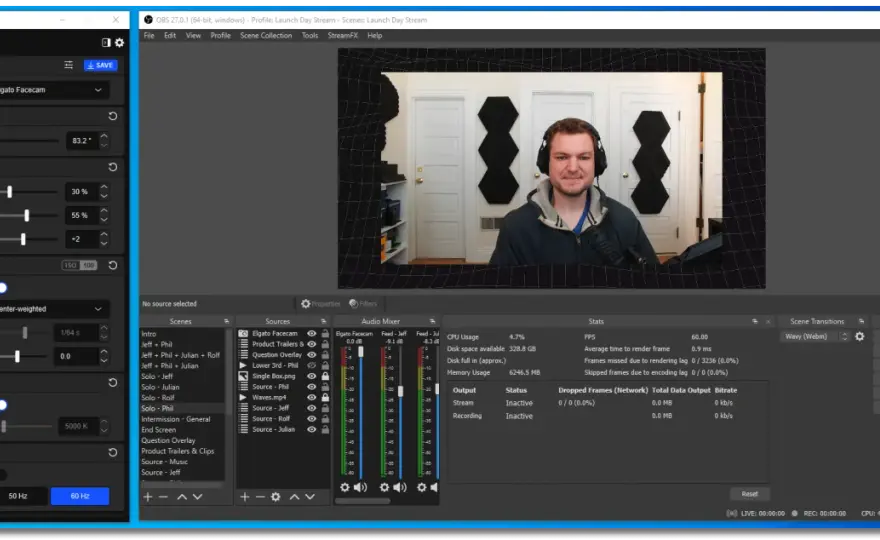Open the Scene Collection menu
The width and height of the screenshot is (880, 540).
[x=266, y=35]
